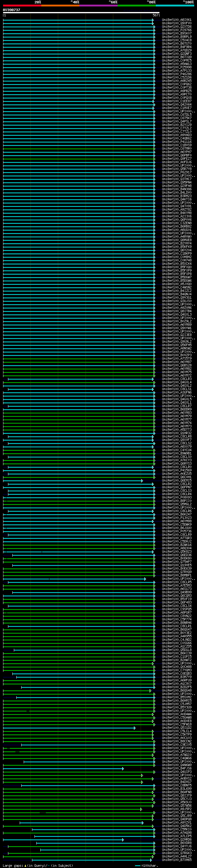This screenshot has height=868, width=197.
Task: Select hit label UniRef100_Q2XTD6
Action: click(x=176, y=26)
